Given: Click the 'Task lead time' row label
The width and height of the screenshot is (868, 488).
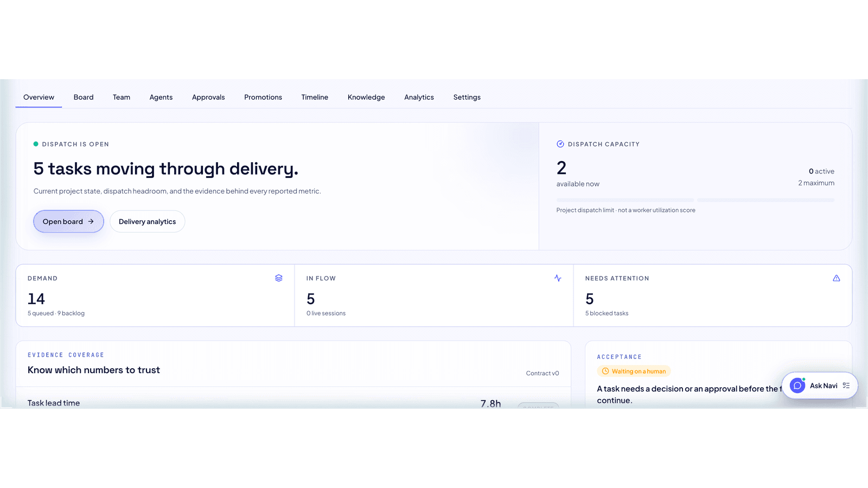Looking at the screenshot, I should coord(54,403).
